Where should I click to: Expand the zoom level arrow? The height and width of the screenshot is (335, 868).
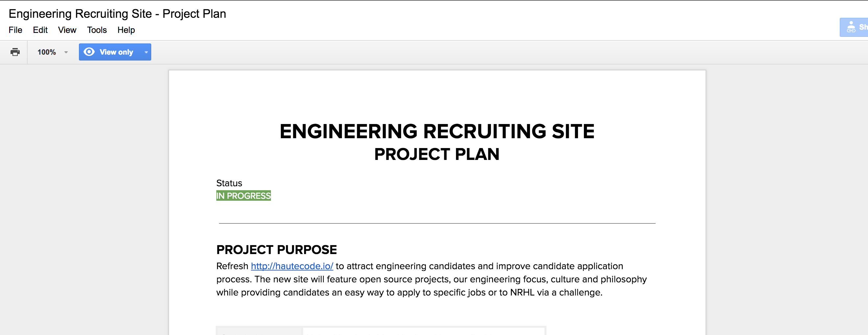tap(66, 52)
